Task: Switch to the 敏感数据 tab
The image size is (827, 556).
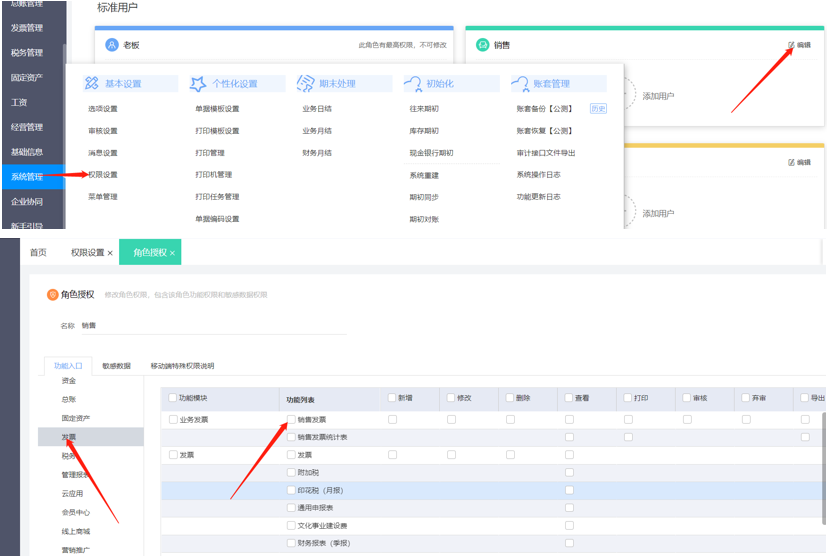Action: tap(117, 366)
